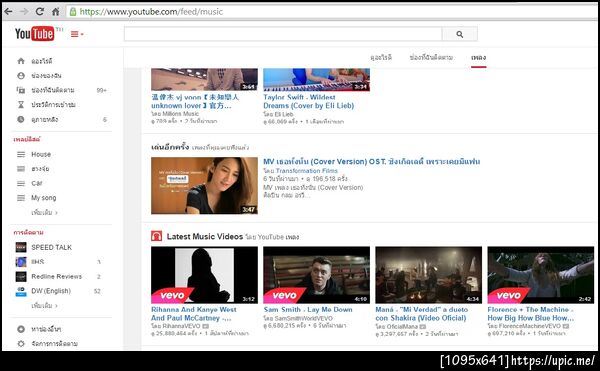The image size is (600, 371).
Task: Click the MV Cover Version OST title
Action: (x=372, y=161)
